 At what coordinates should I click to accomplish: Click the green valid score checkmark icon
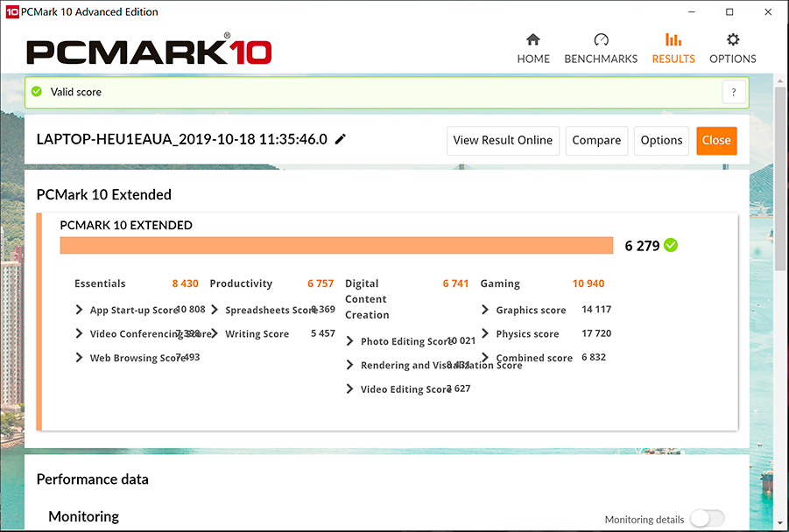(37, 92)
